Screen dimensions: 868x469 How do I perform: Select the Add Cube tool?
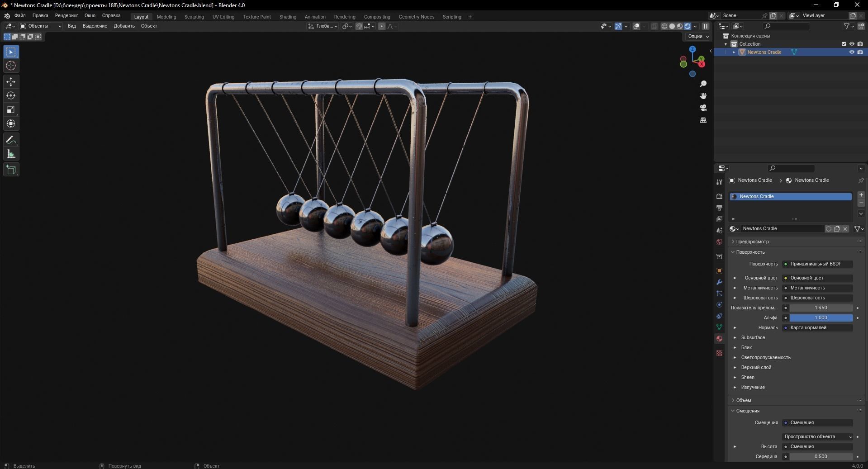click(11, 170)
